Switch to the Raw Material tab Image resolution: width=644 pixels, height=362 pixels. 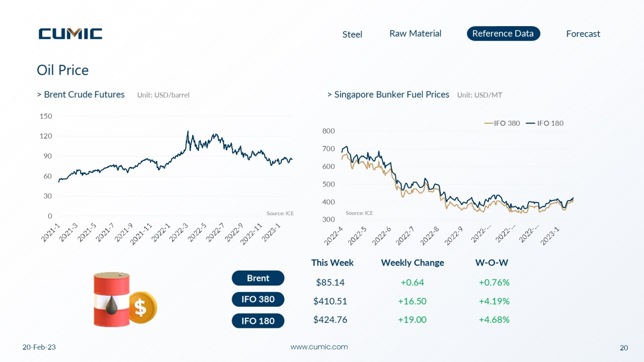415,33
